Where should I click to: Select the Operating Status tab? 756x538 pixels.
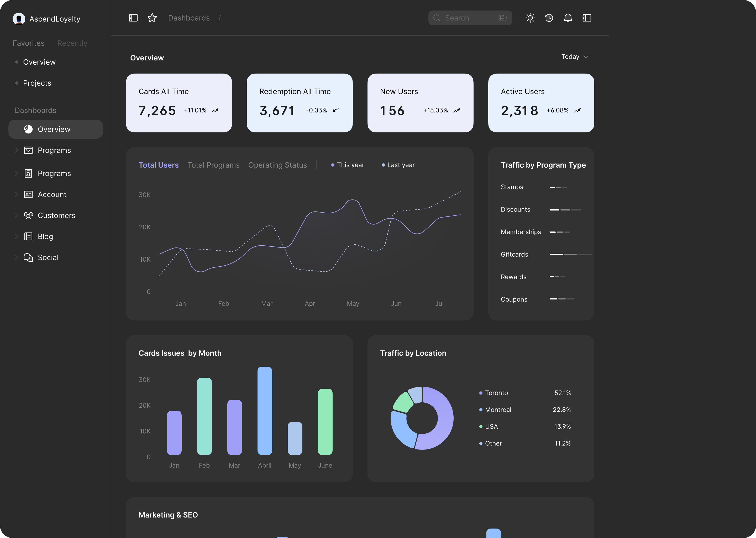click(x=277, y=165)
